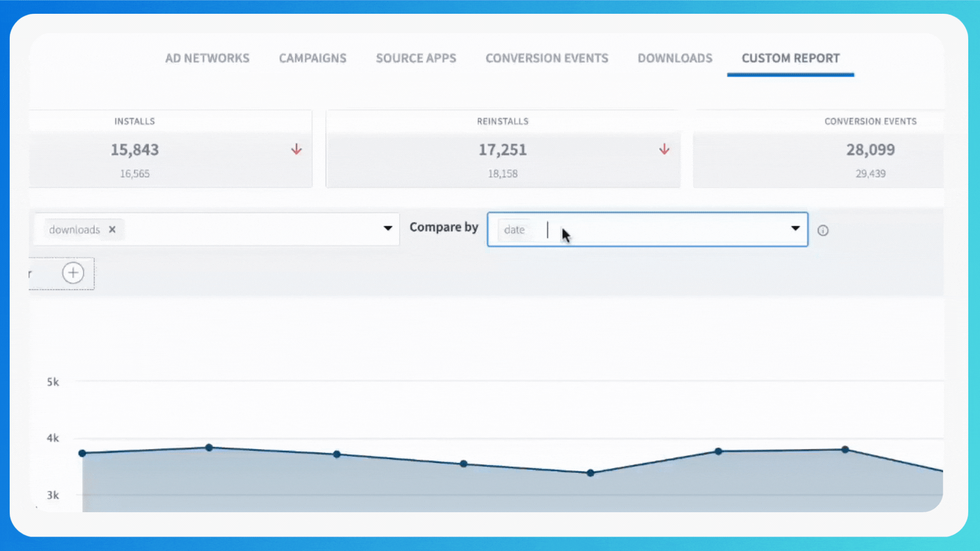Click the installs decline indicator arrow

tap(296, 149)
